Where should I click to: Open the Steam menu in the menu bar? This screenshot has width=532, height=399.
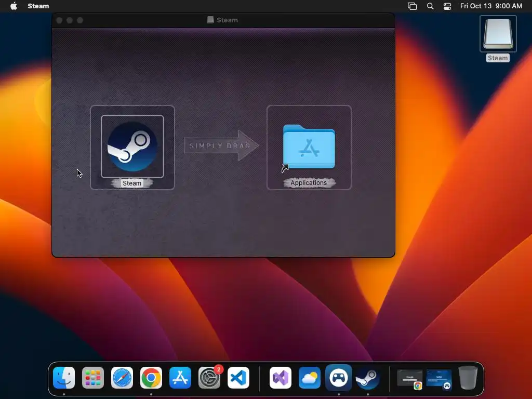pos(38,6)
